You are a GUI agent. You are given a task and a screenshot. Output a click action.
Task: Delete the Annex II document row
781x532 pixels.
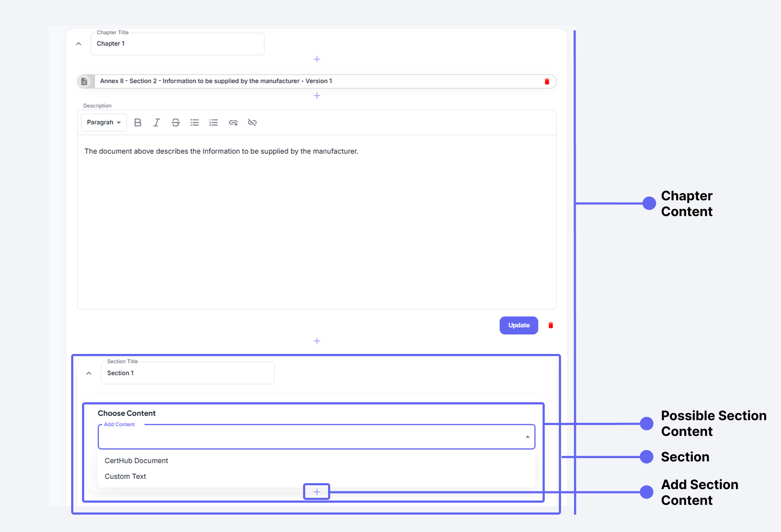click(546, 81)
